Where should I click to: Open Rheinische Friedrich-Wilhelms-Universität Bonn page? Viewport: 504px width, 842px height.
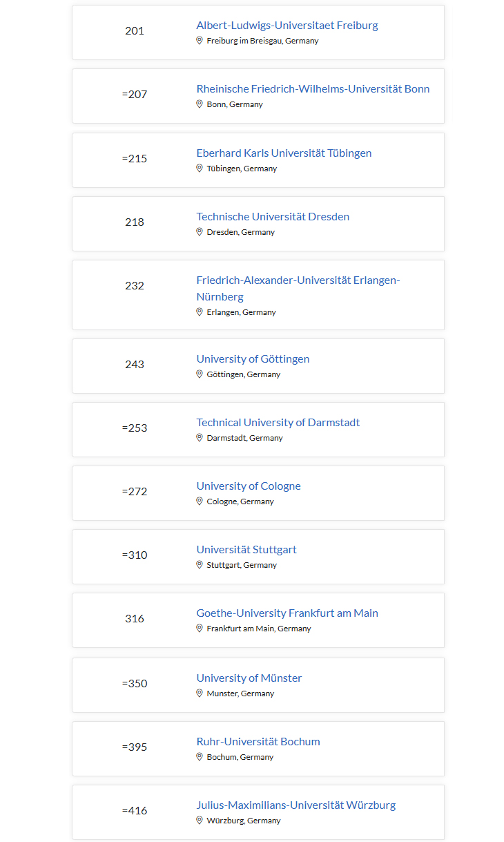[x=313, y=89]
